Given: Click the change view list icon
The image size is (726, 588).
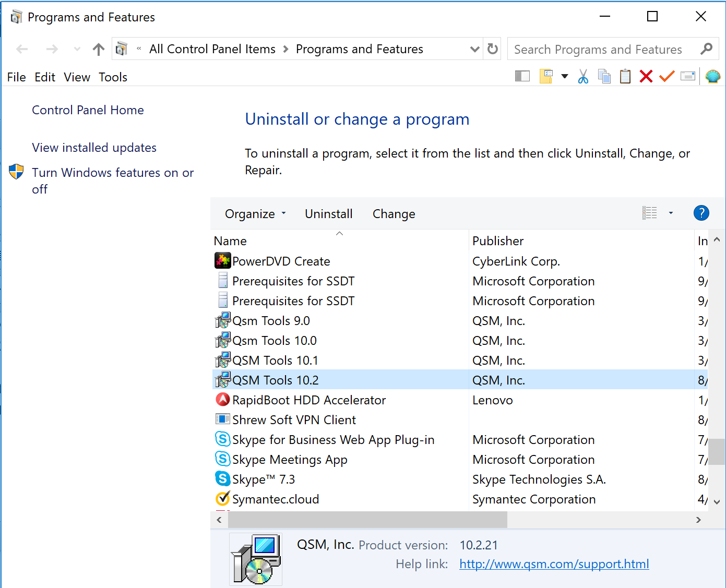Looking at the screenshot, I should tap(649, 213).
